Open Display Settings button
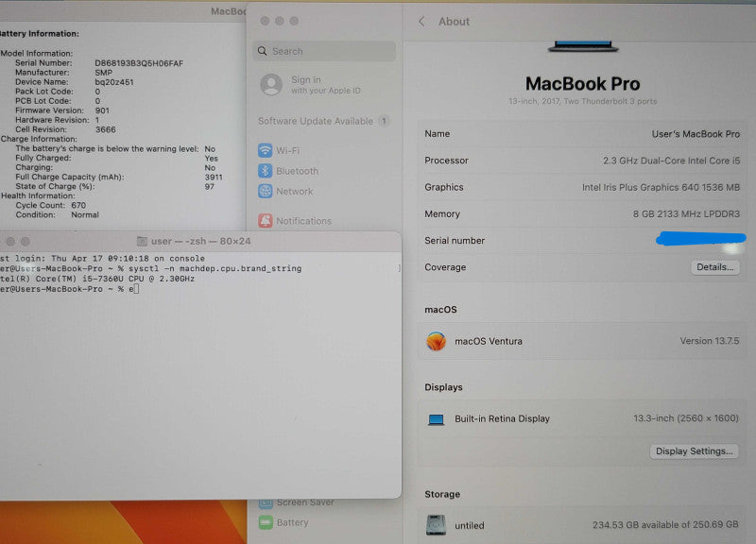The height and width of the screenshot is (544, 756). (x=694, y=451)
